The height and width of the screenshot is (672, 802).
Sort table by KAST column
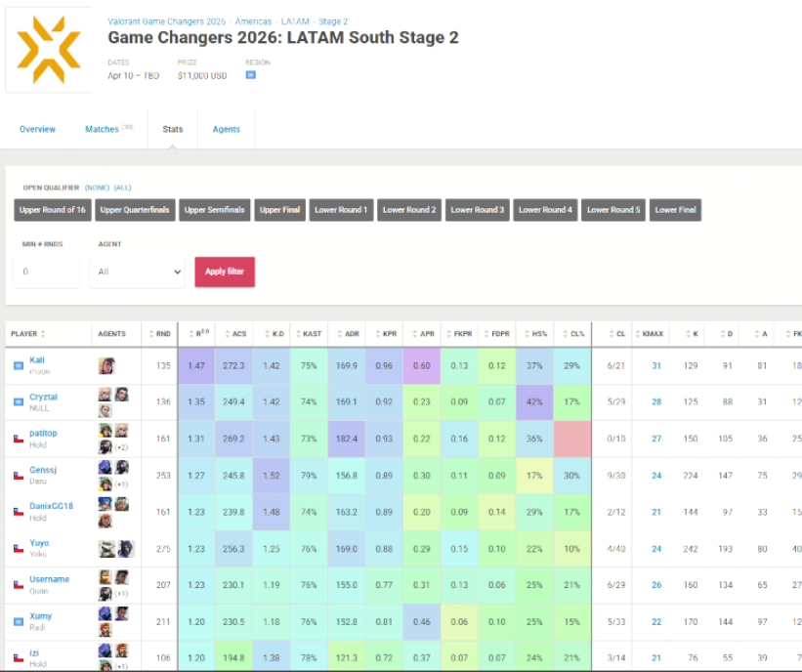(x=309, y=333)
